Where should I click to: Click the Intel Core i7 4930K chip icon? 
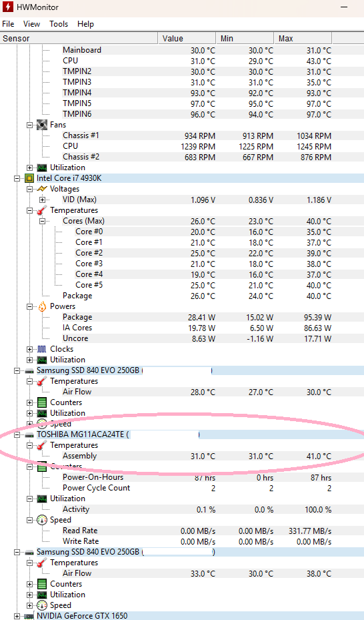[29, 178]
